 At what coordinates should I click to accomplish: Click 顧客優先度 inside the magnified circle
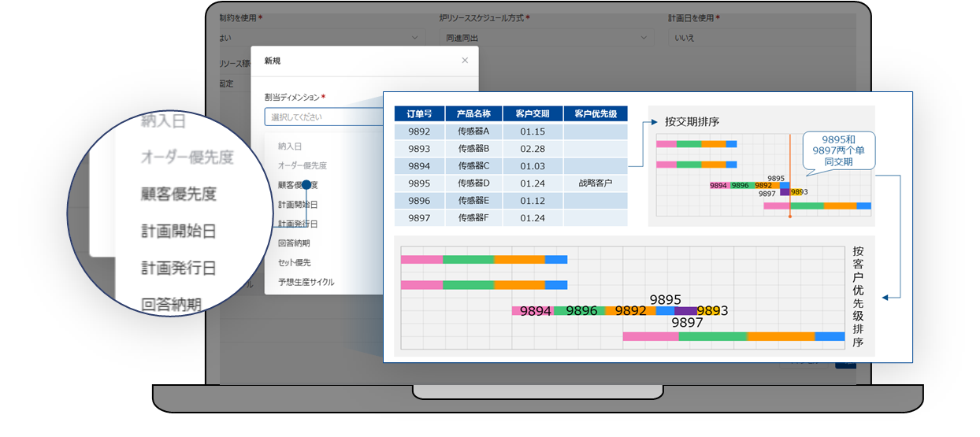179,194
